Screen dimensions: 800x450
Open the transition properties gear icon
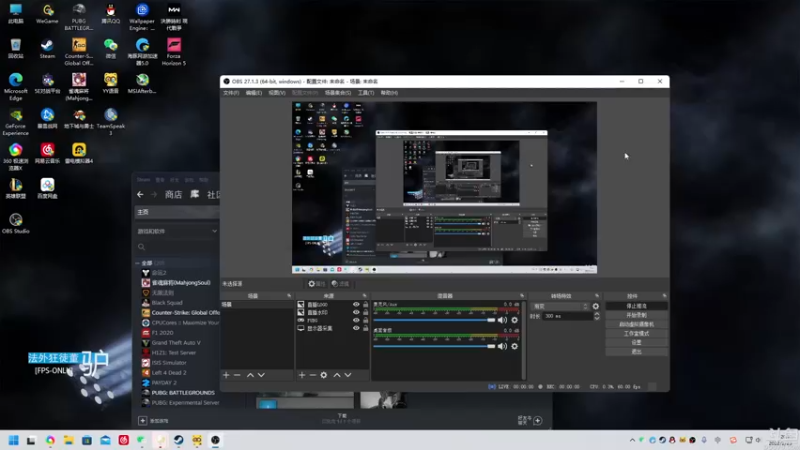(595, 306)
